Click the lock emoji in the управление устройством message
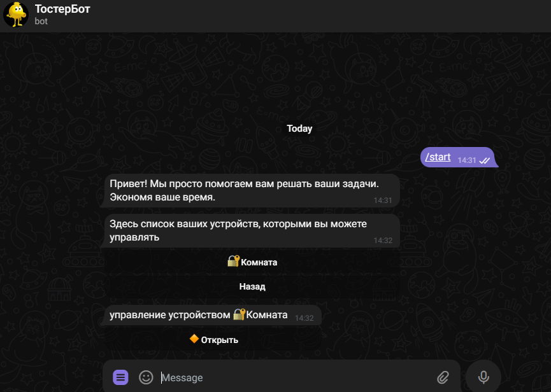The image size is (551, 392). [239, 314]
